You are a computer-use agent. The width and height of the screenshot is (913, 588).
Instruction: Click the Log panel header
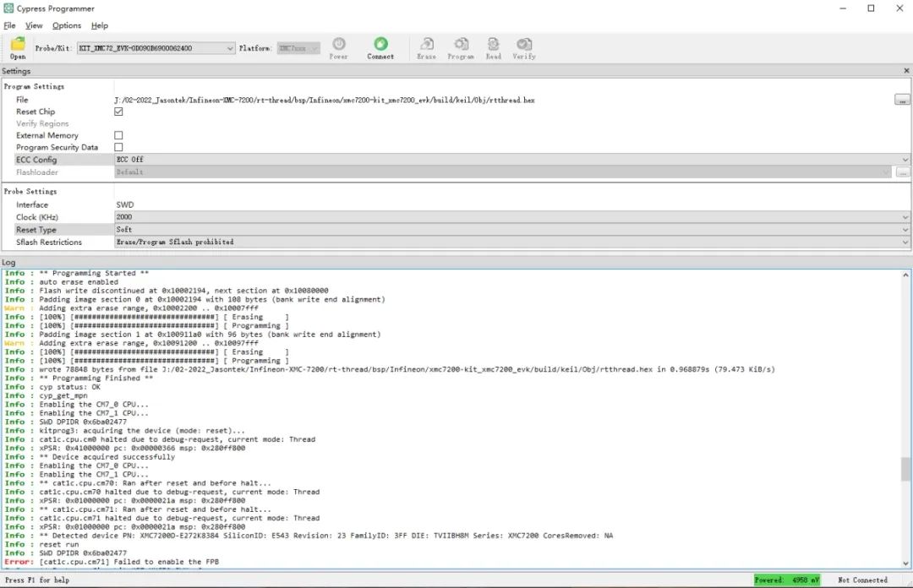coord(8,262)
